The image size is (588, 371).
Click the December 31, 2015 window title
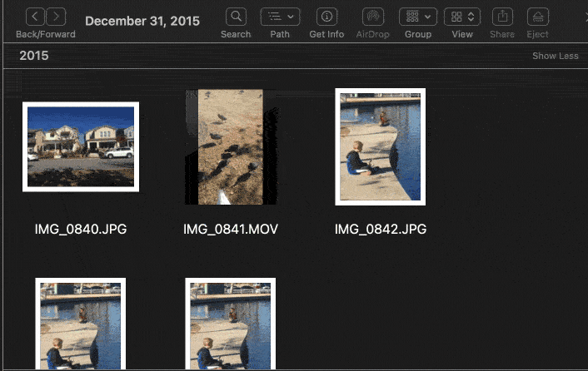click(x=142, y=21)
